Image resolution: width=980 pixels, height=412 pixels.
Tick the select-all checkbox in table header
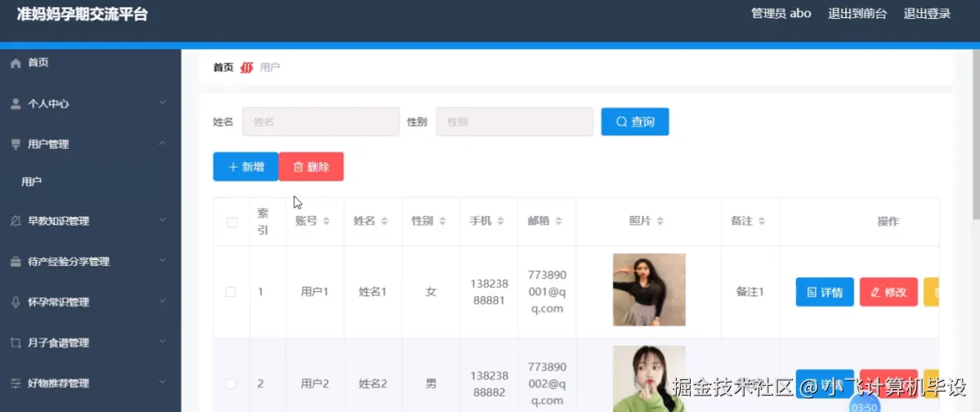click(x=232, y=222)
